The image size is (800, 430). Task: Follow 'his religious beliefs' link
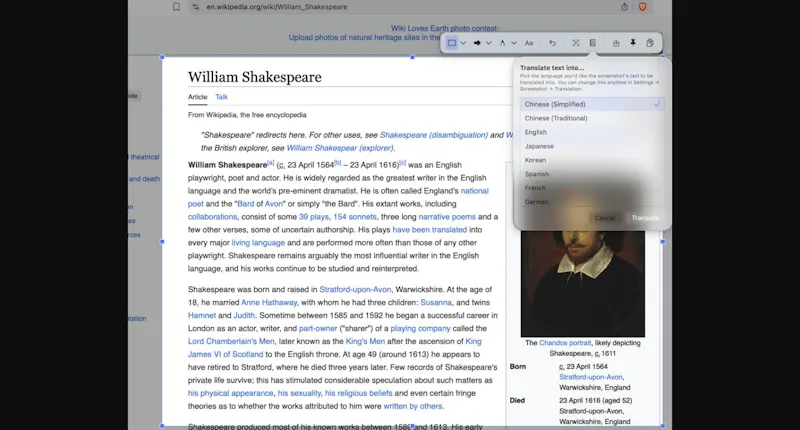tap(359, 393)
